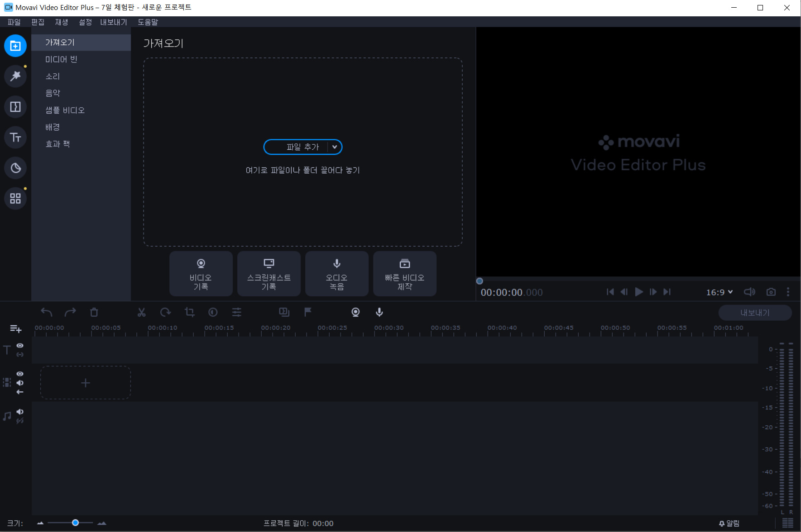Mute the audio track speaker
Image resolution: width=801 pixels, height=532 pixels.
tap(20, 412)
